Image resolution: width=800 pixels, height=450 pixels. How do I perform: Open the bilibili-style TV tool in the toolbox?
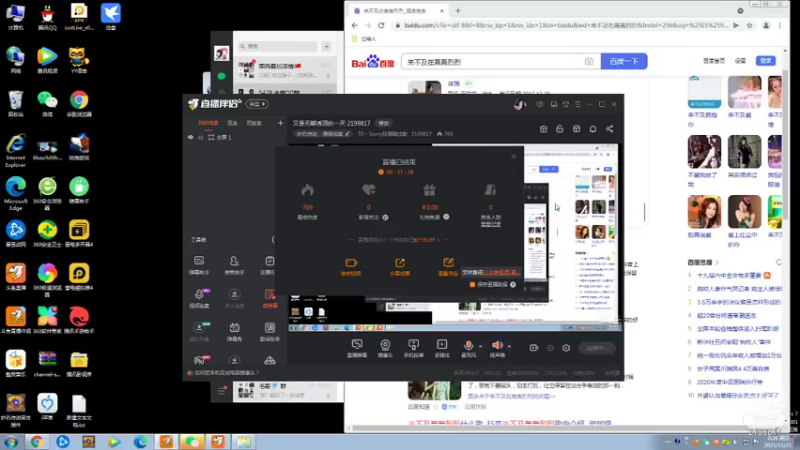[x=234, y=332]
